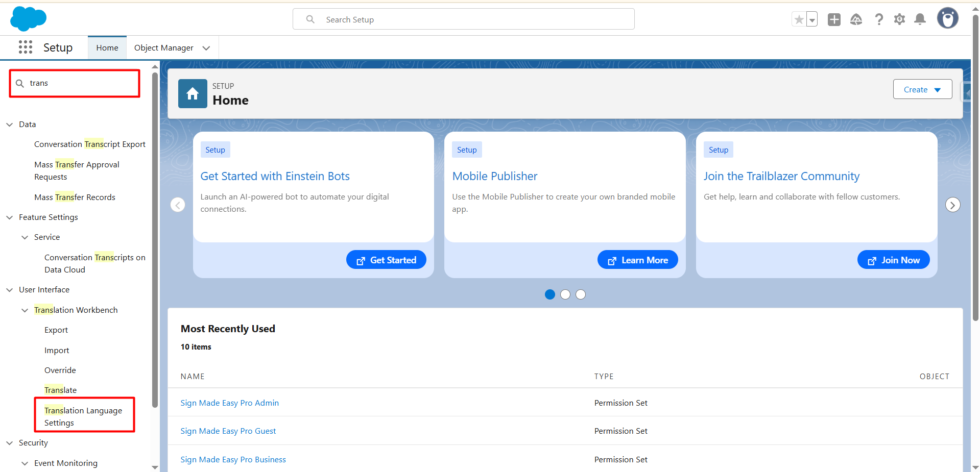Collapse the Feature Settings section chevron
The image size is (980, 472).
(x=10, y=217)
